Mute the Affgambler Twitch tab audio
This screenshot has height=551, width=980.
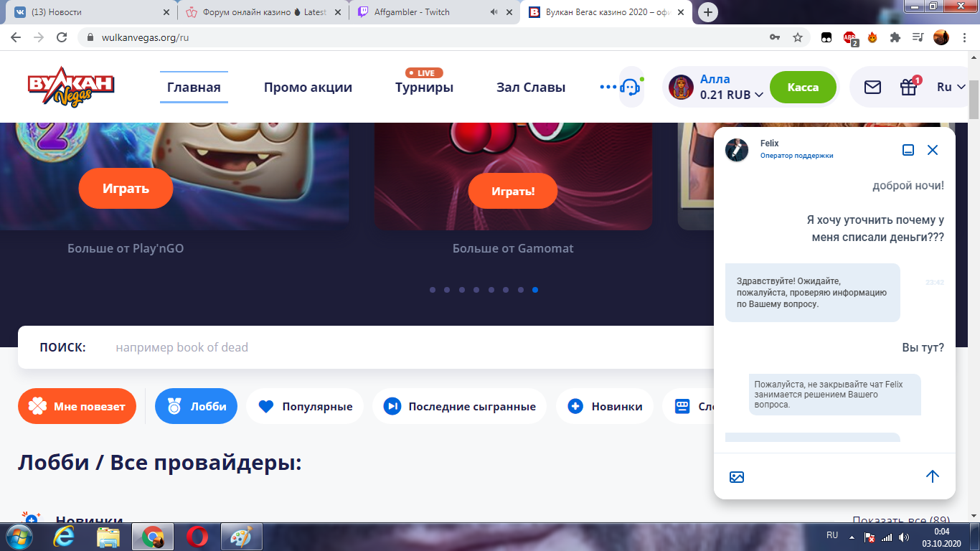pyautogui.click(x=494, y=12)
